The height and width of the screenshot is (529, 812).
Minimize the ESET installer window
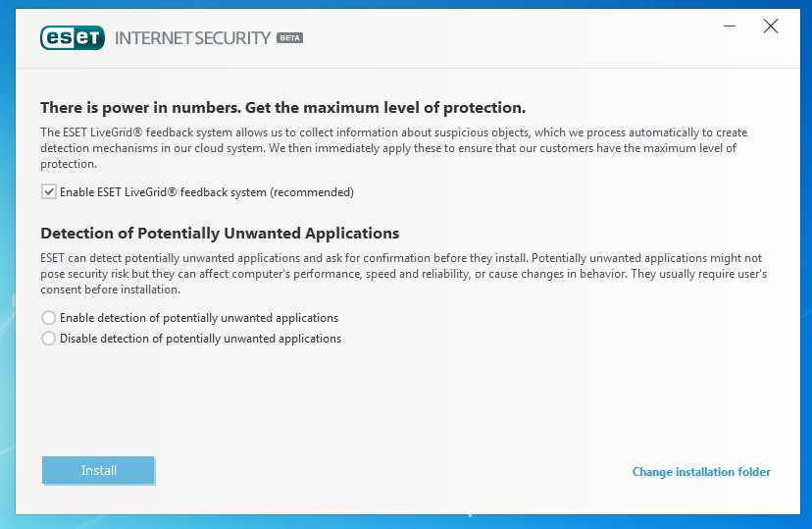[730, 27]
